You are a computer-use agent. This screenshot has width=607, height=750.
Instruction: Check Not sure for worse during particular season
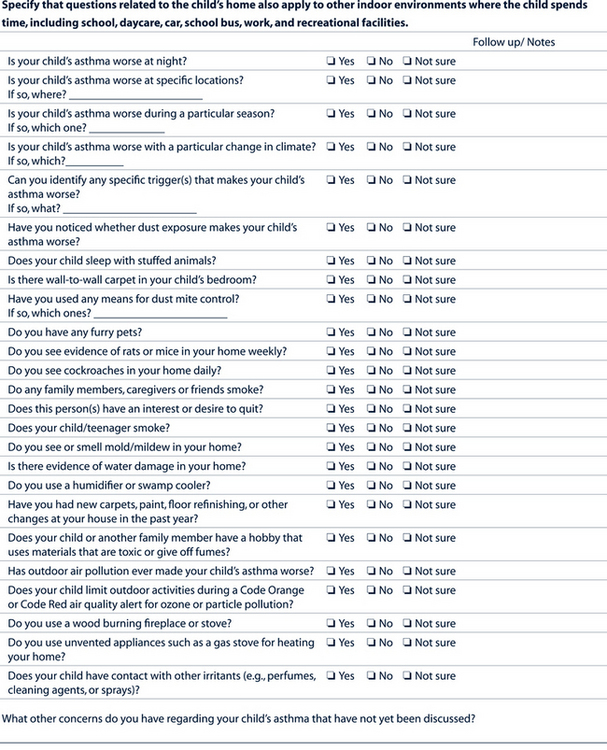(x=408, y=114)
